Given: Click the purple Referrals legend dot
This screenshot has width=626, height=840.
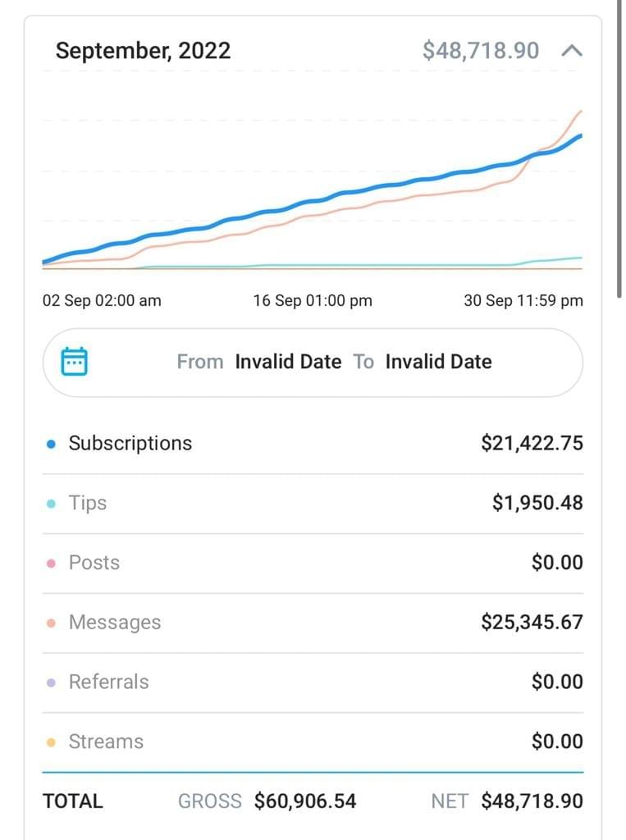Looking at the screenshot, I should pos(51,682).
